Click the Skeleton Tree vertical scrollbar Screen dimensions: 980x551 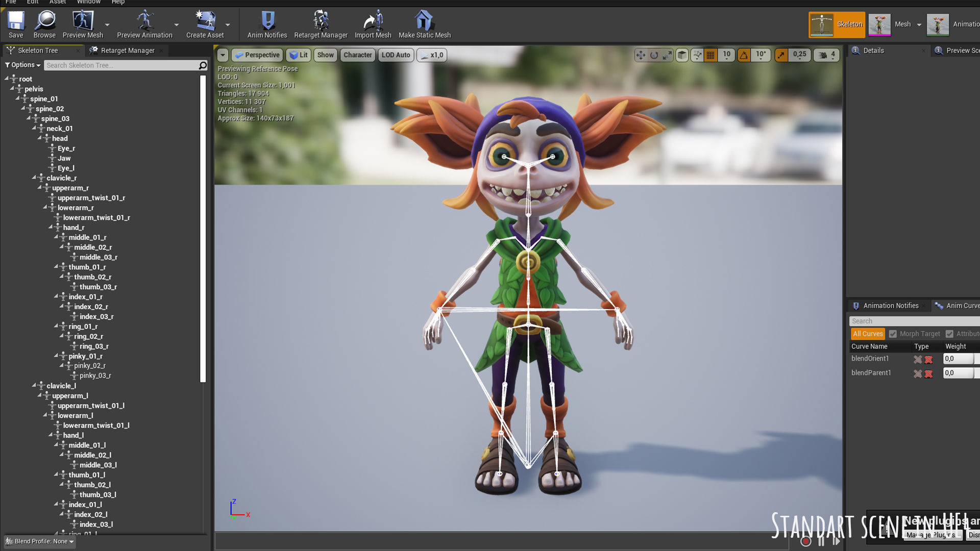[x=203, y=229]
